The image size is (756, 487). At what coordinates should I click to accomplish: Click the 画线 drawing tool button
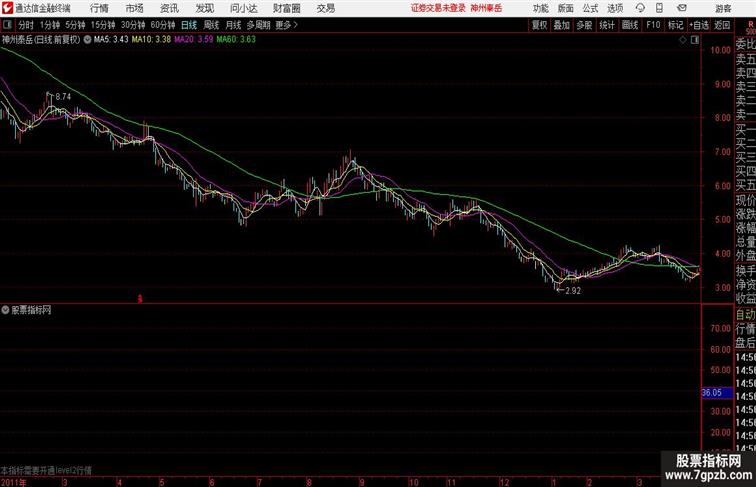(630, 25)
